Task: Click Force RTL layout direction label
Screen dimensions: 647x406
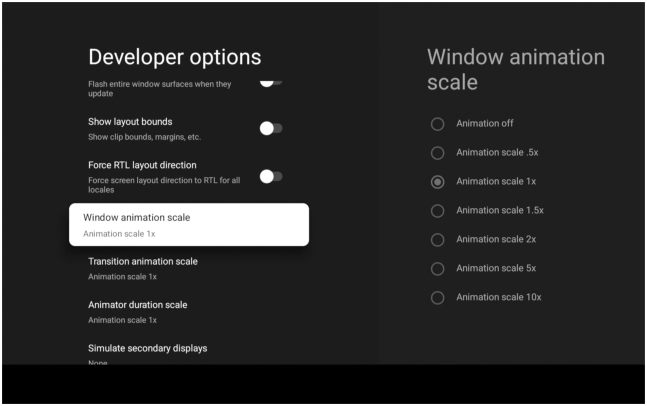Action: click(142, 165)
